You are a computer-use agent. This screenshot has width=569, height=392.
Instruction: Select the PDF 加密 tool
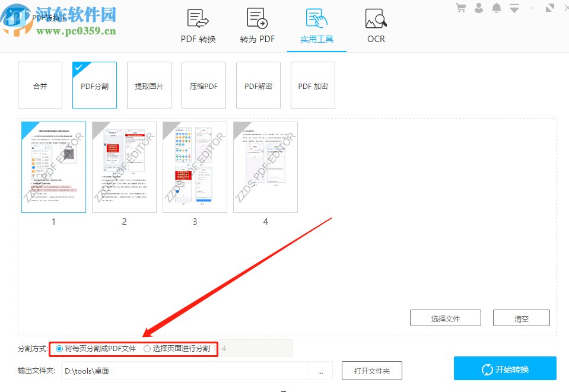pyautogui.click(x=313, y=85)
